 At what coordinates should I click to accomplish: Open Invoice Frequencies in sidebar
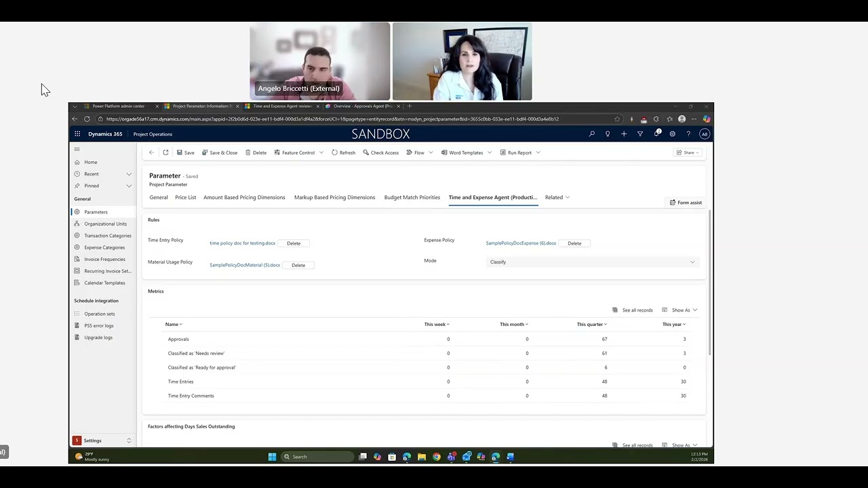104,259
